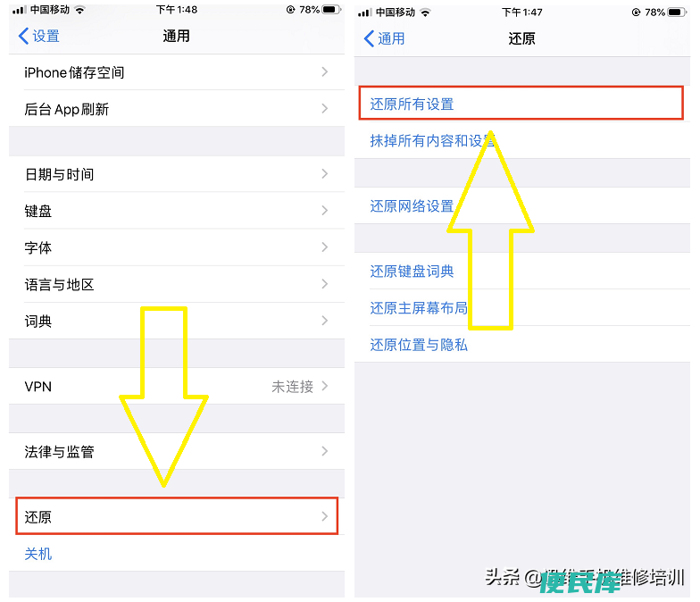Open the iPhone储存空间 chevron
Image resolution: width=700 pixels, height=602 pixels.
point(325,71)
